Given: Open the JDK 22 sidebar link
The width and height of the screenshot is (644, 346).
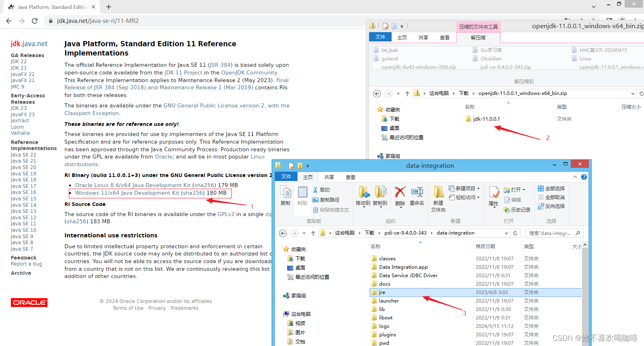Looking at the screenshot, I should coord(19,62).
